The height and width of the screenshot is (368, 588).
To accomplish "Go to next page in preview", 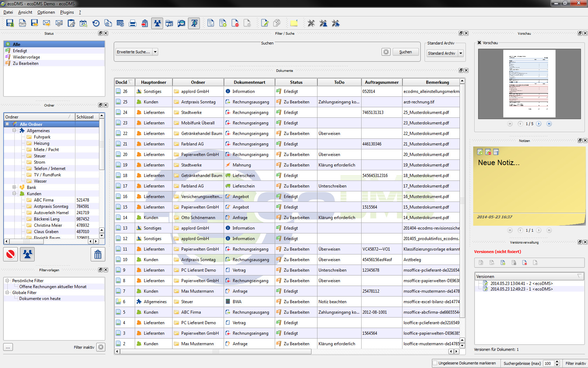I will (x=539, y=124).
